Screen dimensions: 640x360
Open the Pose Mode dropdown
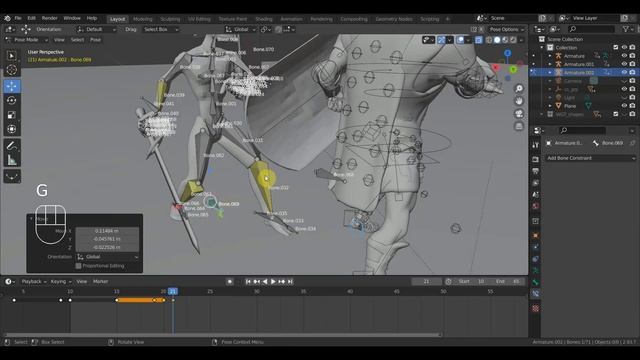[x=27, y=40]
